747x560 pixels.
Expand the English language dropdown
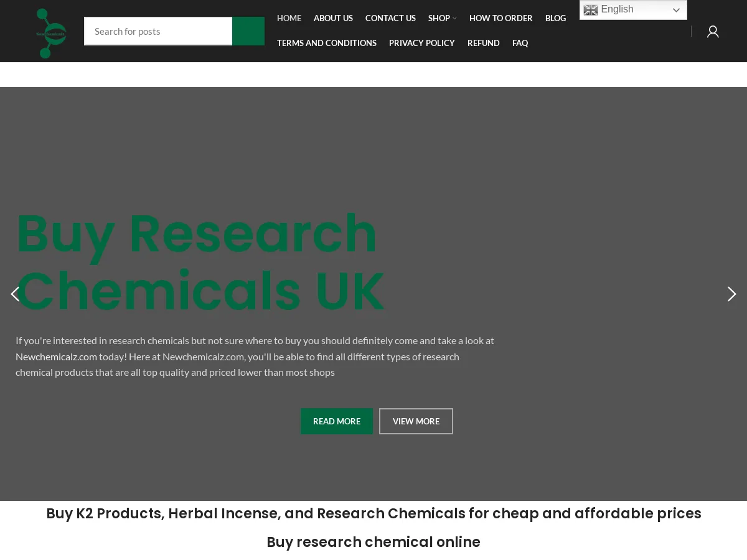(633, 9)
